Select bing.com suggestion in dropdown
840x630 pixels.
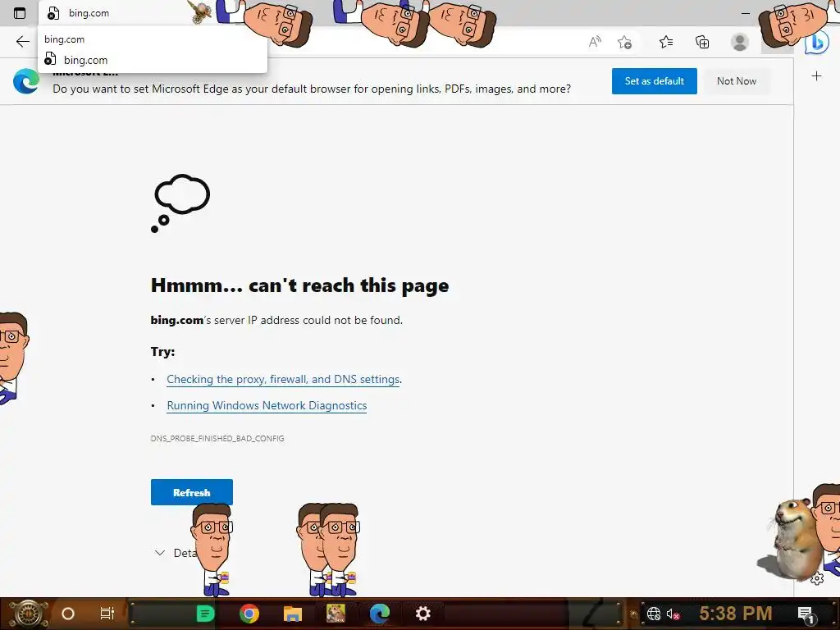[153, 60]
